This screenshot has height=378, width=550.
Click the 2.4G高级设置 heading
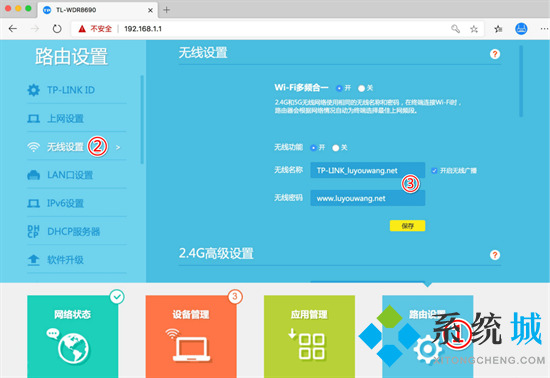coord(216,253)
